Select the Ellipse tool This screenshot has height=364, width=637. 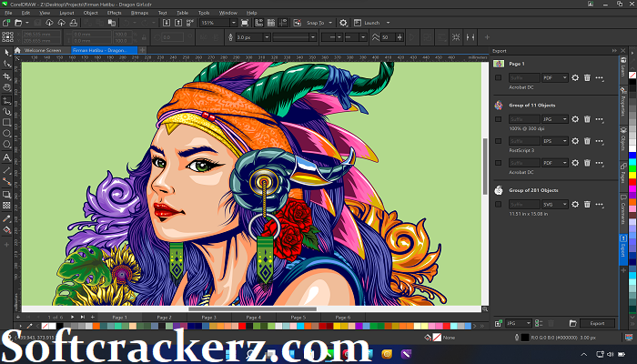(x=7, y=133)
